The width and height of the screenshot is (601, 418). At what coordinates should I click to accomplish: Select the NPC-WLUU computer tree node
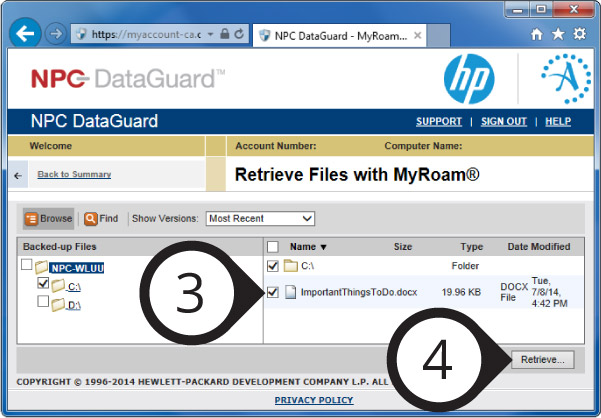point(77,267)
